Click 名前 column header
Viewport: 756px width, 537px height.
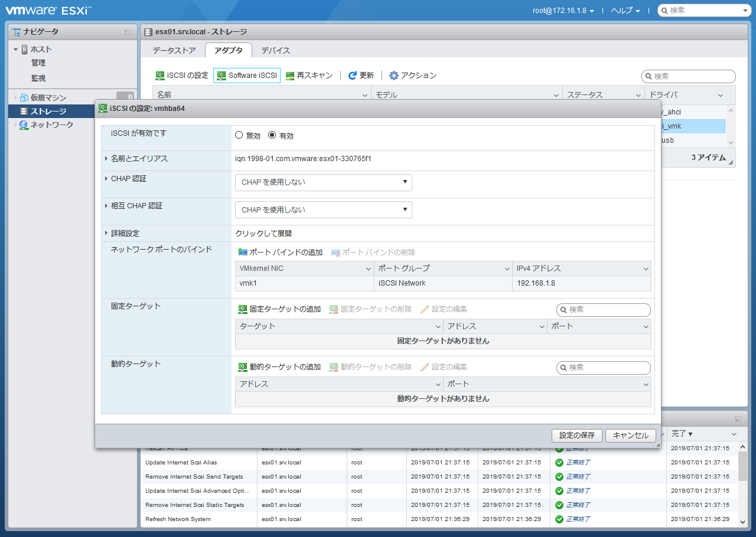pyautogui.click(x=262, y=94)
